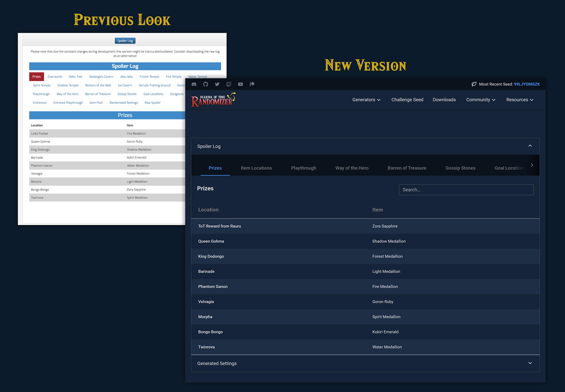Open the YouTube icon link
565x392 pixels.
[x=240, y=84]
